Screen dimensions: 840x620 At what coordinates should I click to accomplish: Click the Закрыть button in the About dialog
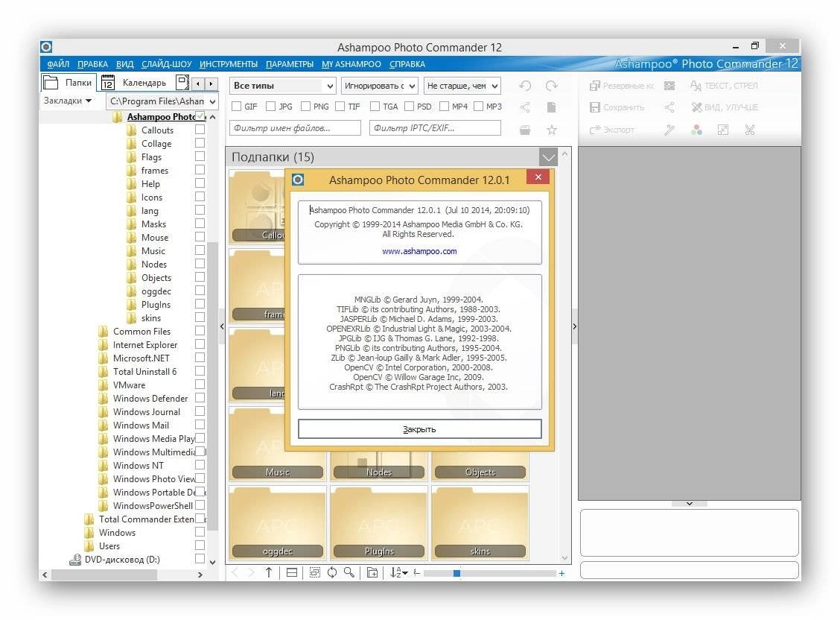click(419, 429)
